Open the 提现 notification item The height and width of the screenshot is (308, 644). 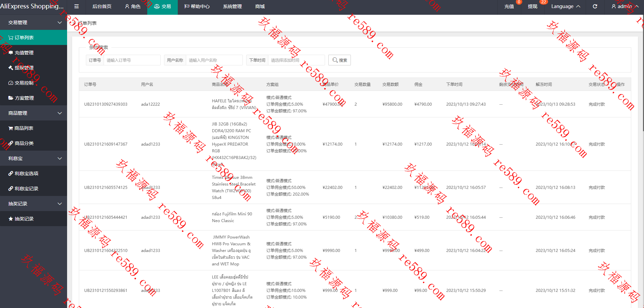point(533,6)
